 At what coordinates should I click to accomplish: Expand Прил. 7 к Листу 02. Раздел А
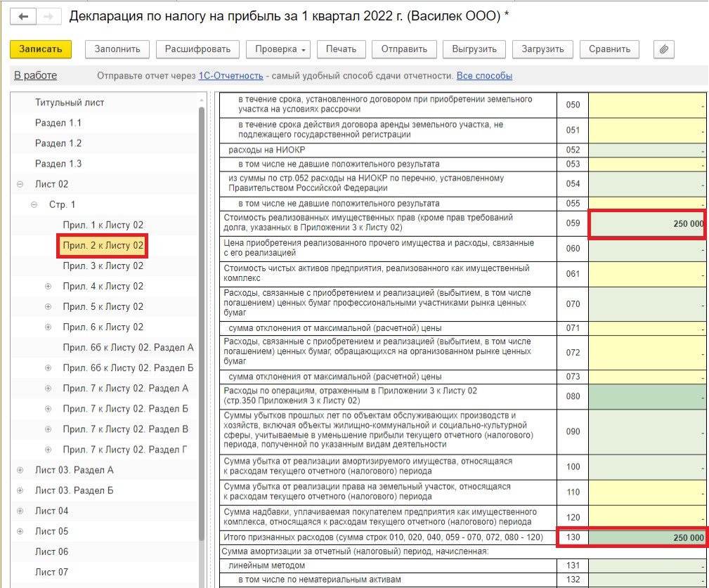(x=48, y=388)
